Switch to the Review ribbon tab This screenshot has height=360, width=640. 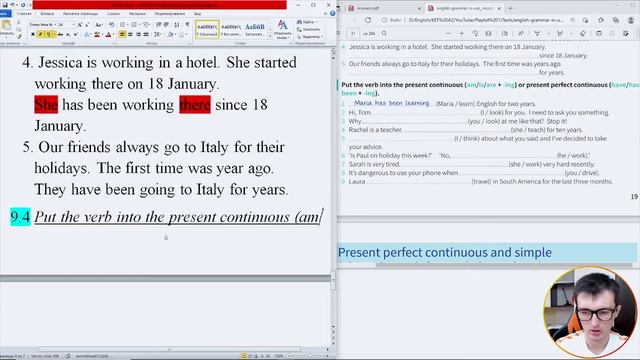[x=170, y=13]
